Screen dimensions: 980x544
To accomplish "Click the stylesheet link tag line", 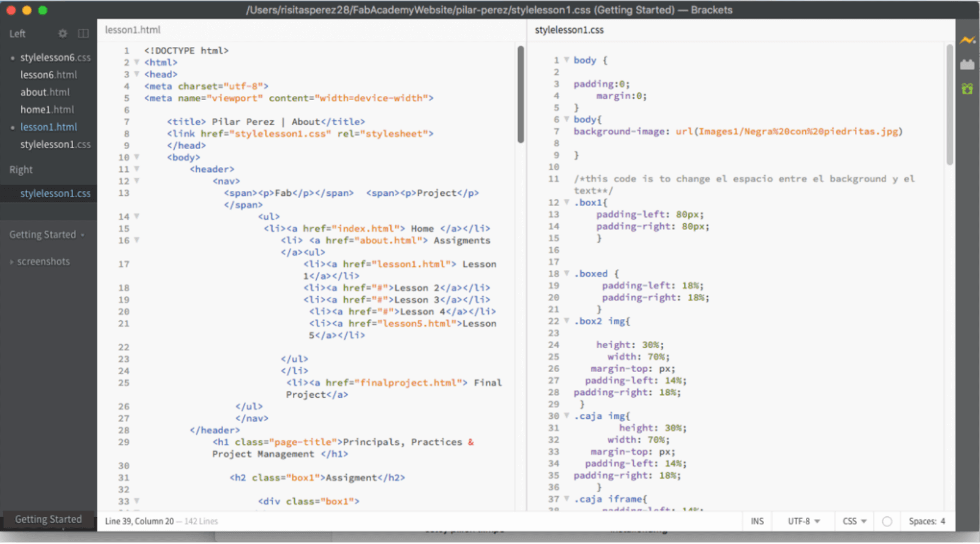I will pos(300,133).
